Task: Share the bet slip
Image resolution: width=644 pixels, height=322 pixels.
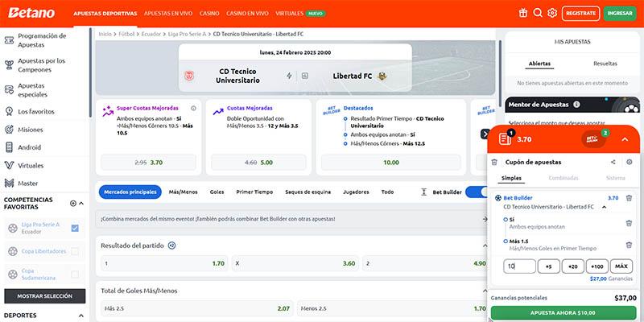Action: click(613, 163)
